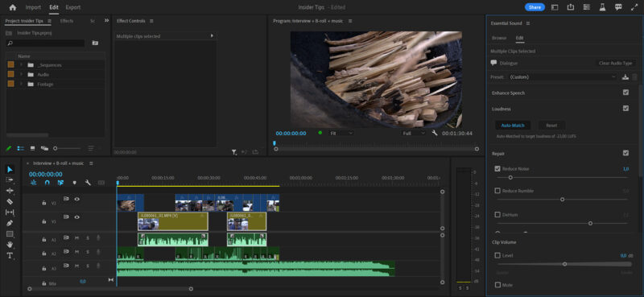The image size is (644, 297).
Task: Uncheck the Enhance Speech checkbox
Action: click(x=625, y=93)
